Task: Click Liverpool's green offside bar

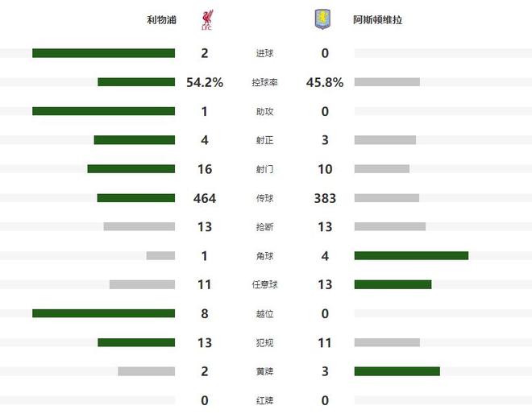Action: [103, 314]
